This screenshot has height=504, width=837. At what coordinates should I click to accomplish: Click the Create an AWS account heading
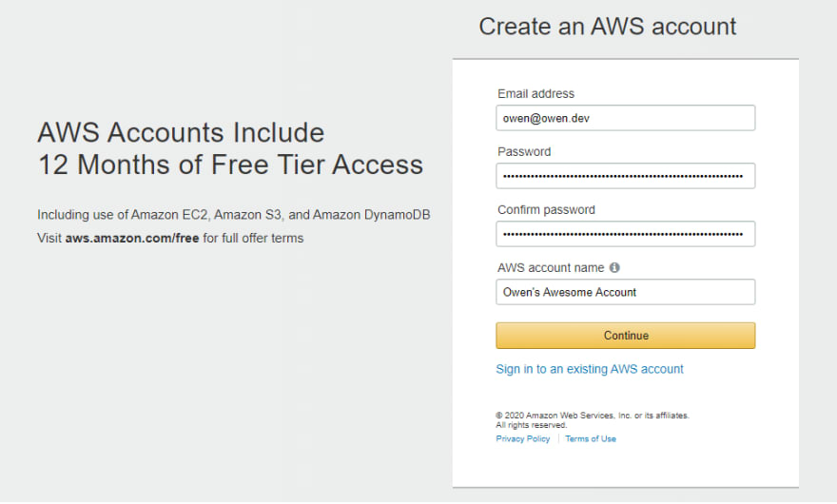click(x=608, y=27)
